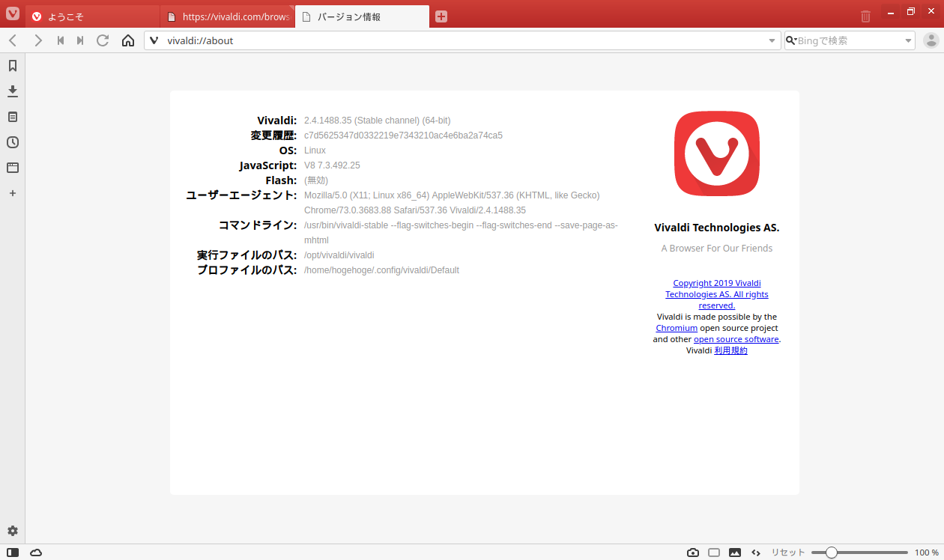Open the user profile avatar
Screen dimensions: 944x560
[931, 40]
